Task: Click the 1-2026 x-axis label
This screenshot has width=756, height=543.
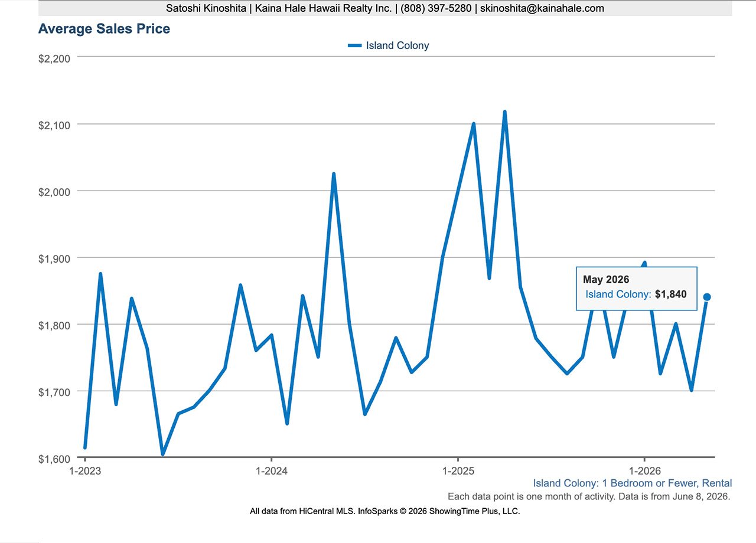Action: [644, 471]
